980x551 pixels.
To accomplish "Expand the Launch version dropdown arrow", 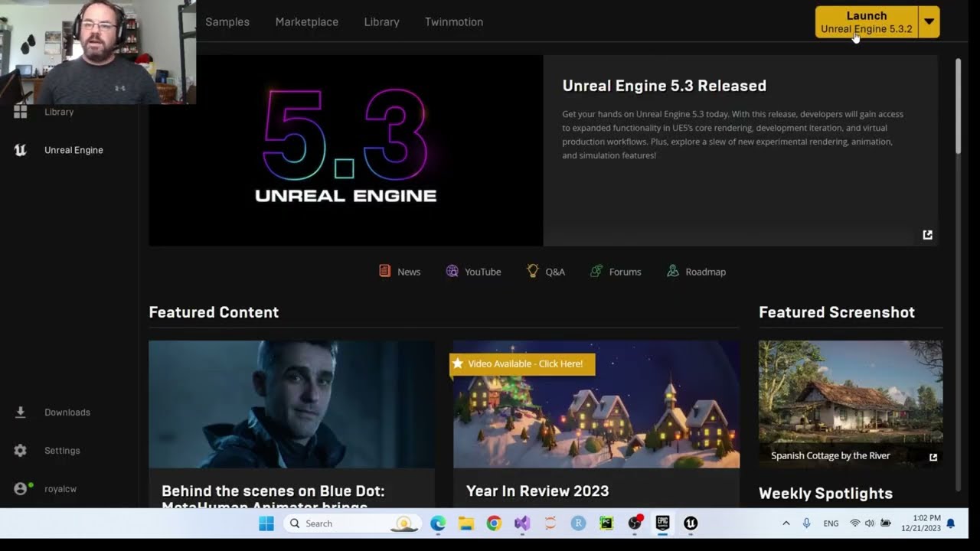I will click(x=929, y=21).
